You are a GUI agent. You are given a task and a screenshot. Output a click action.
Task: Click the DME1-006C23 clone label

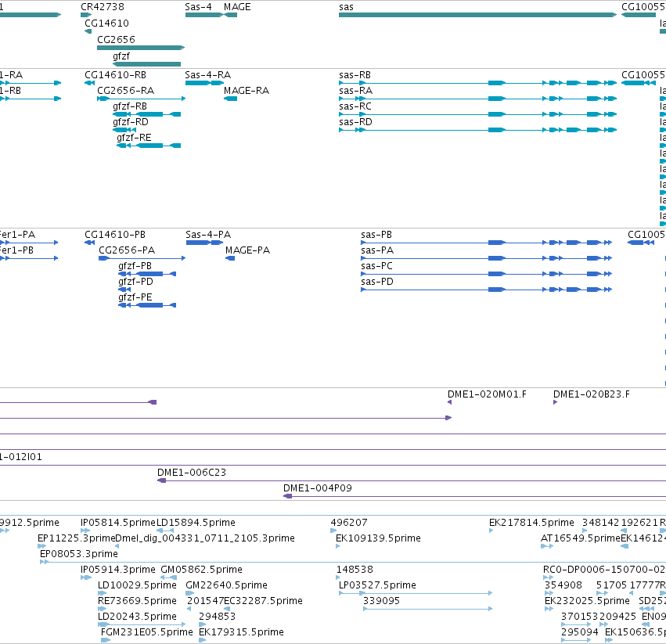[192, 473]
